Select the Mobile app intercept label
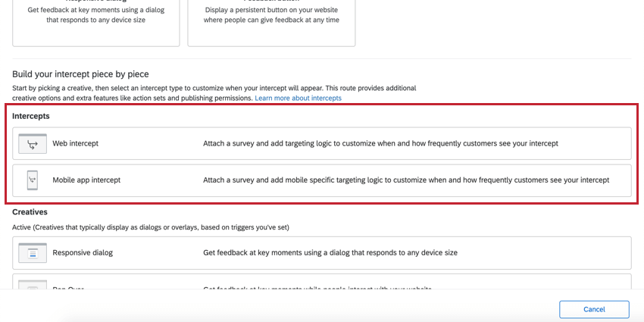644x322 pixels. click(86, 180)
